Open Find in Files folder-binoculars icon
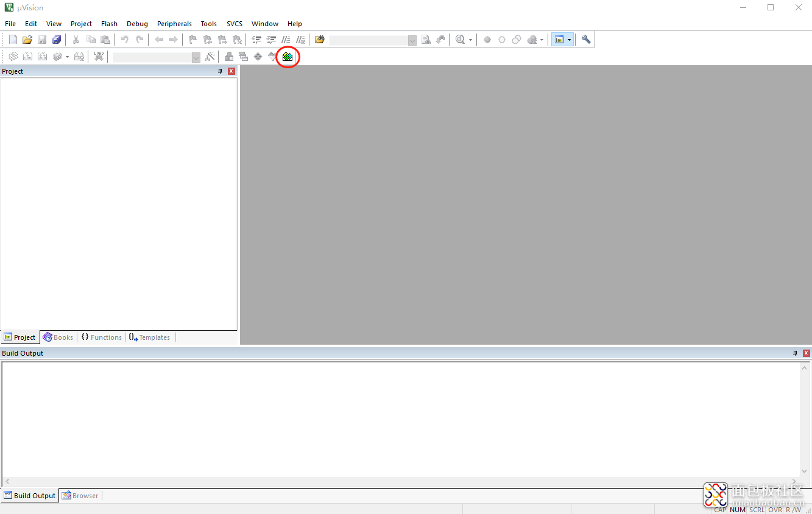 pyautogui.click(x=320, y=40)
